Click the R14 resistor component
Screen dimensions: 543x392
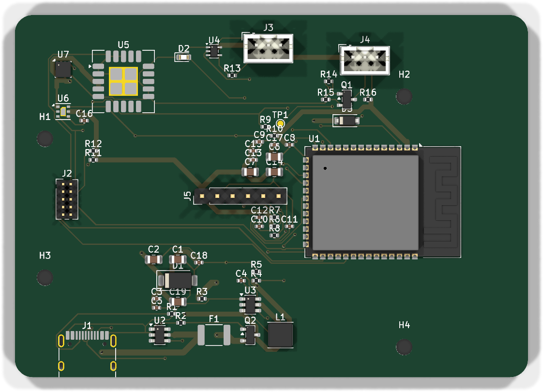[328, 82]
